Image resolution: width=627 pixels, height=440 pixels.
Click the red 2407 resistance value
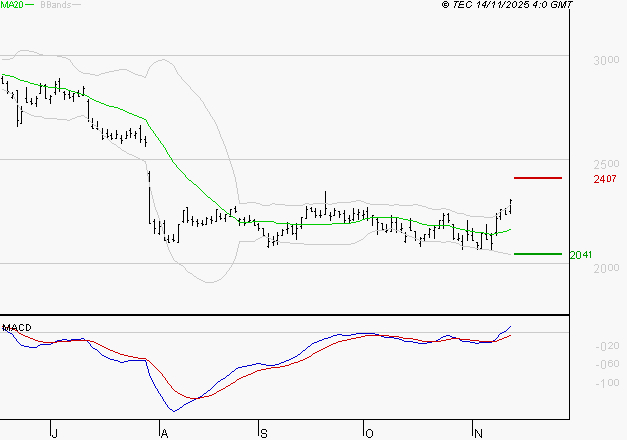[605, 179]
